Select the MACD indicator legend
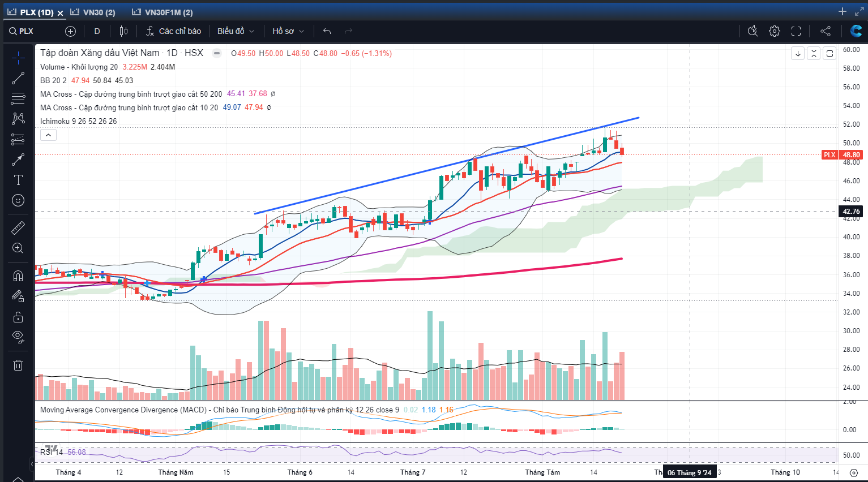This screenshot has width=868, height=482. coord(219,410)
